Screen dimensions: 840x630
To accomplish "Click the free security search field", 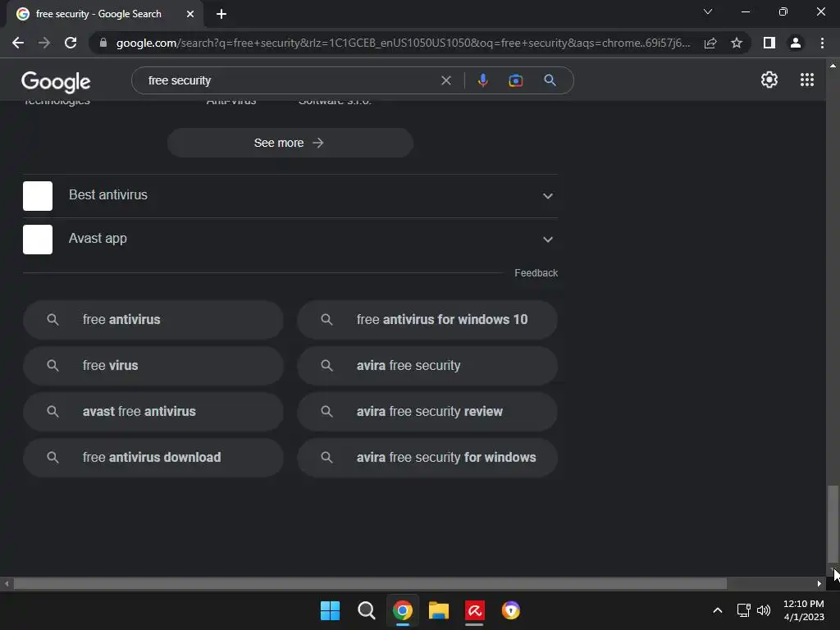I will point(290,80).
